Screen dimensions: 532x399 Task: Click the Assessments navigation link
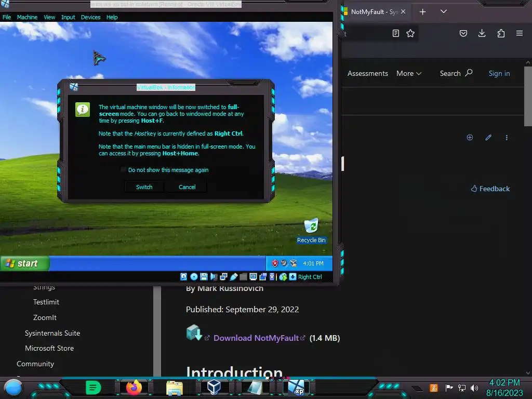(368, 73)
